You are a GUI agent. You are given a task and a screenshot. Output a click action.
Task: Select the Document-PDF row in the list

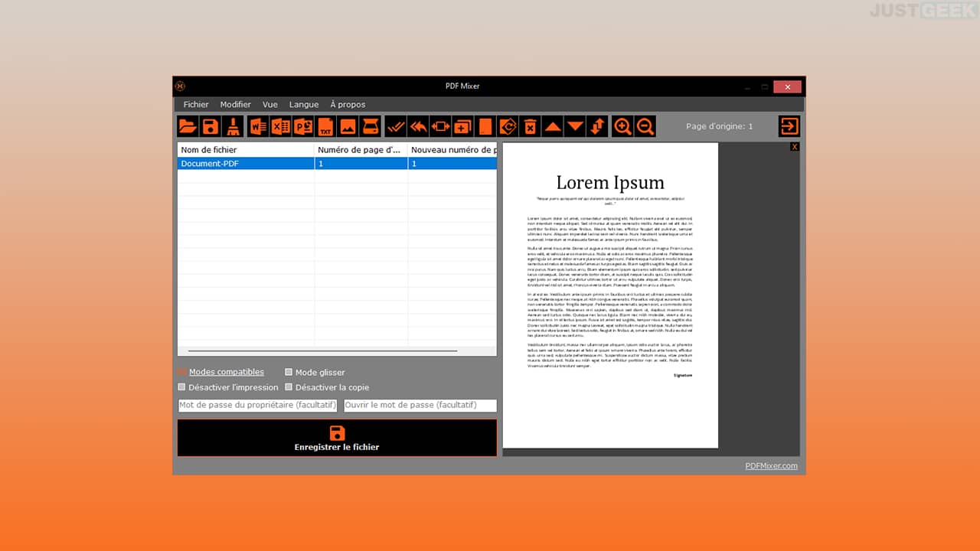(337, 164)
